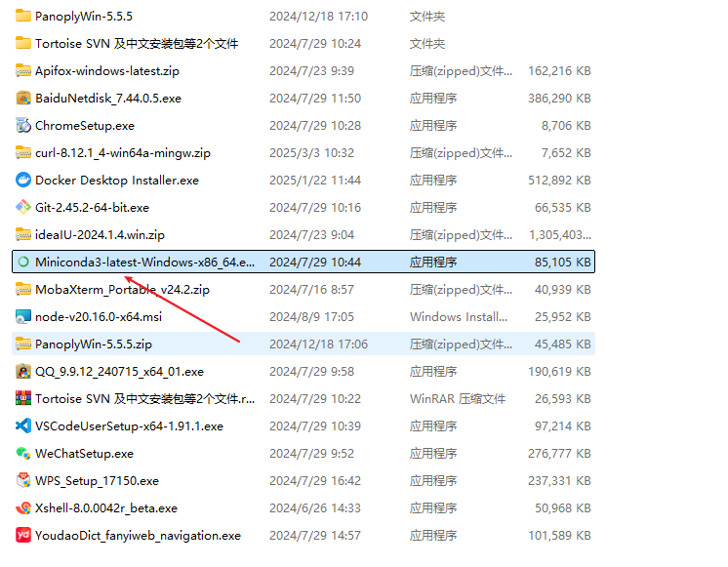Click the WeChatSetup.exe icon
Viewport: 728px width, 567px height.
coord(23,453)
